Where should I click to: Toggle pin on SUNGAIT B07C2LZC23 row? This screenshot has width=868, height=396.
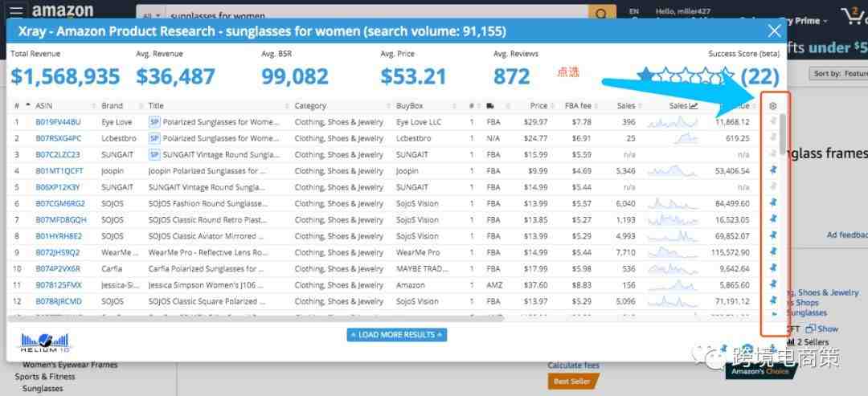(x=773, y=153)
